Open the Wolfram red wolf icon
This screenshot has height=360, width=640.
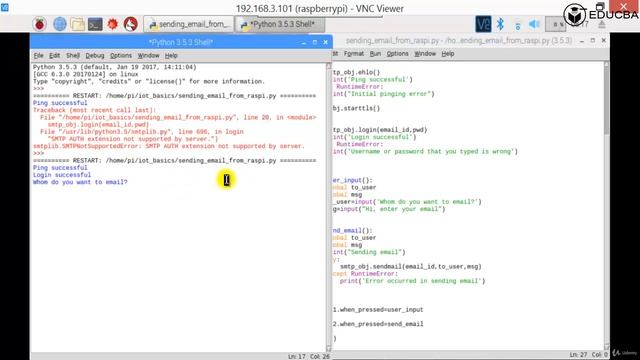(x=131, y=24)
